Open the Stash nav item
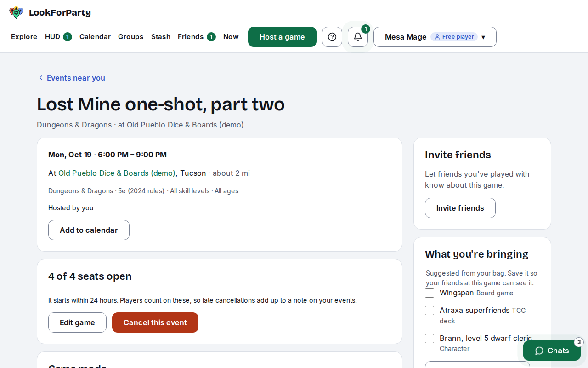Viewport: 588px width, 368px height. click(161, 37)
